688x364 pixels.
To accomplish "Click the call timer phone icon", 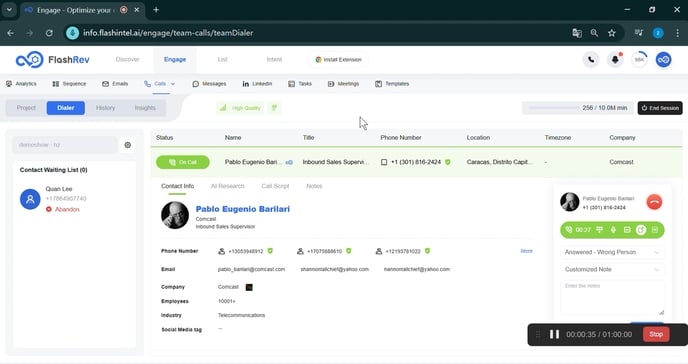I will point(569,230).
